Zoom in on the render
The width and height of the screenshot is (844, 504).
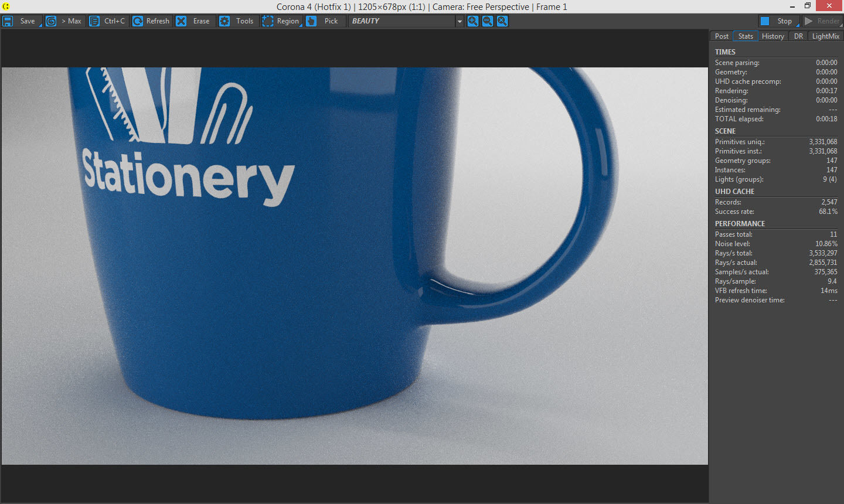[472, 21]
